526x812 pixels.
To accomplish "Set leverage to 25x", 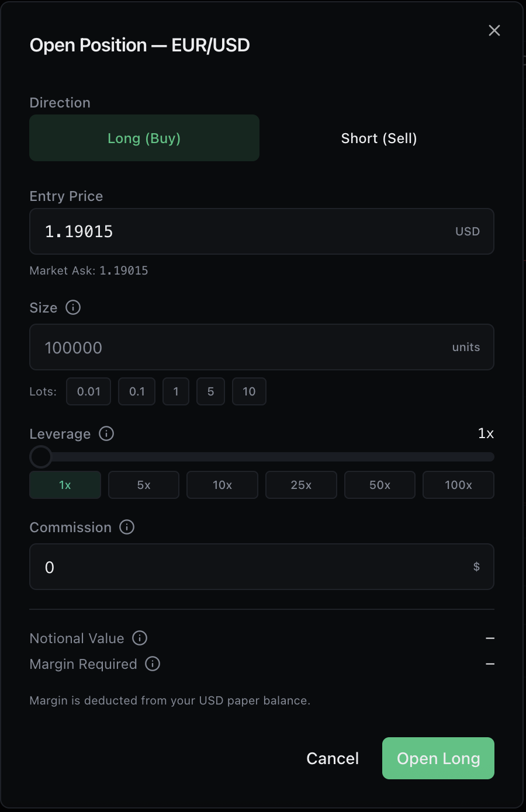I will [300, 485].
